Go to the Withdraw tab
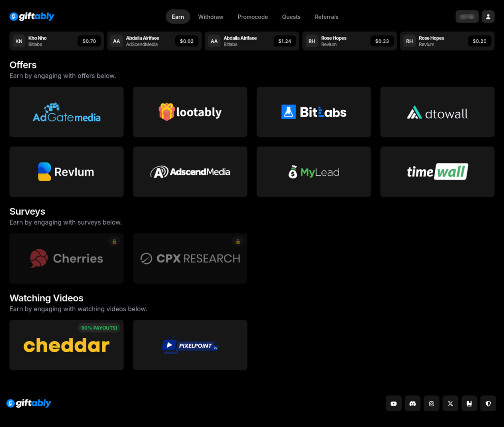This screenshot has width=504, height=427. (211, 17)
